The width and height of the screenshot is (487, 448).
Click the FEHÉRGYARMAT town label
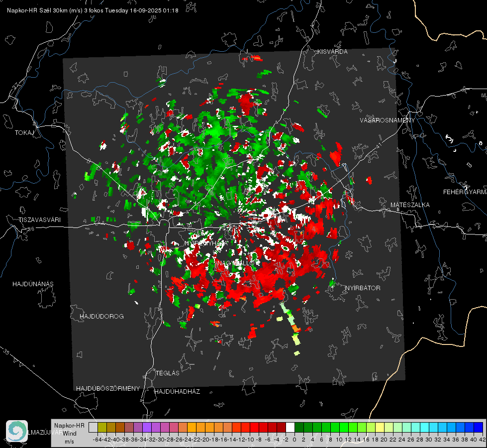point(465,192)
